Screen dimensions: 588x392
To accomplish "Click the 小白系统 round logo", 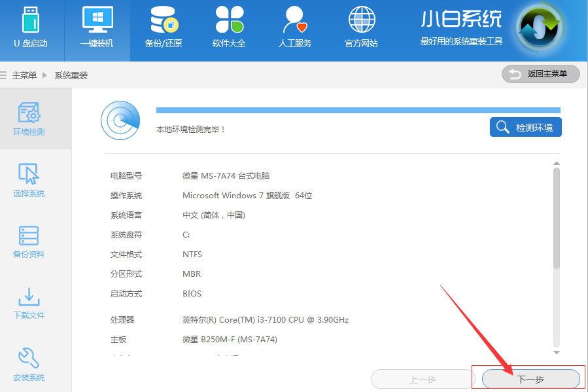I will coord(539,28).
